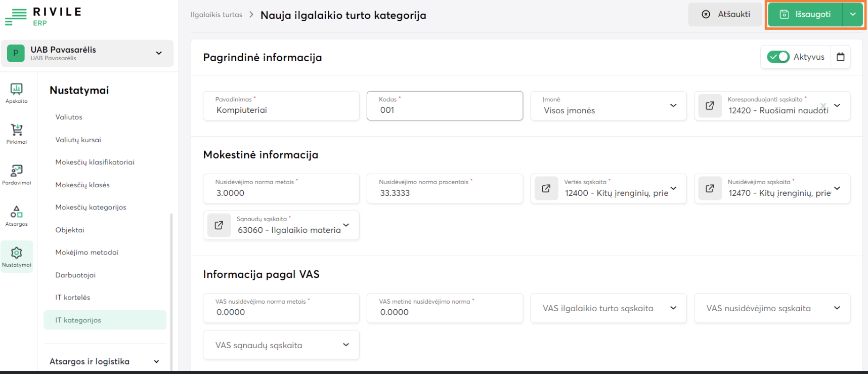Image resolution: width=868 pixels, height=374 pixels.
Task: Click calendar icon next to Aktyvus
Action: pyautogui.click(x=841, y=57)
